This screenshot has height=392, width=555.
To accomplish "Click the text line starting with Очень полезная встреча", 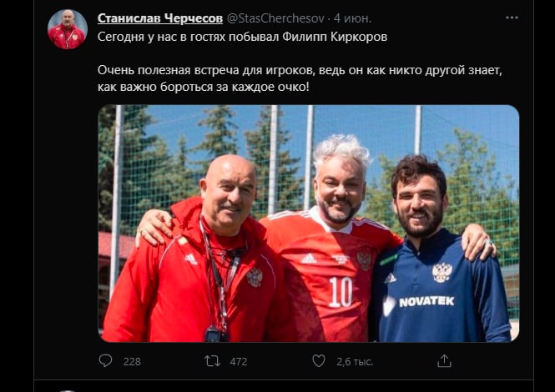I will click(300, 70).
